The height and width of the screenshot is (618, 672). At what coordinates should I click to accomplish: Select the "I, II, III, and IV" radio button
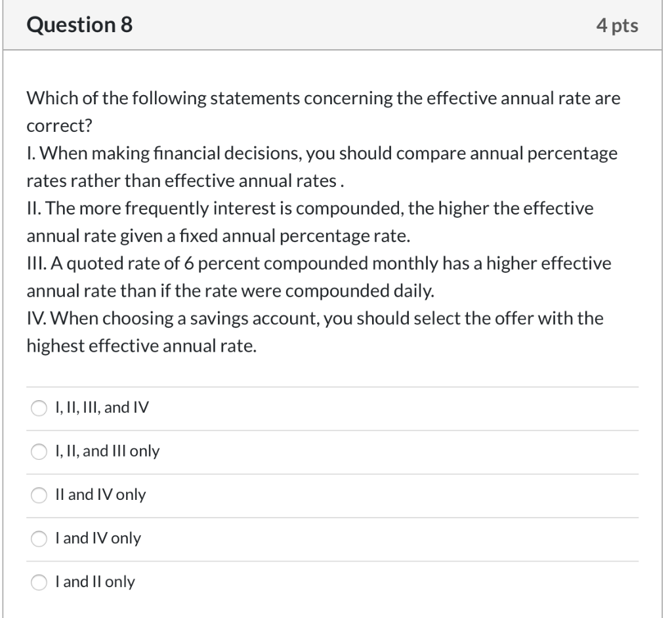(x=39, y=407)
